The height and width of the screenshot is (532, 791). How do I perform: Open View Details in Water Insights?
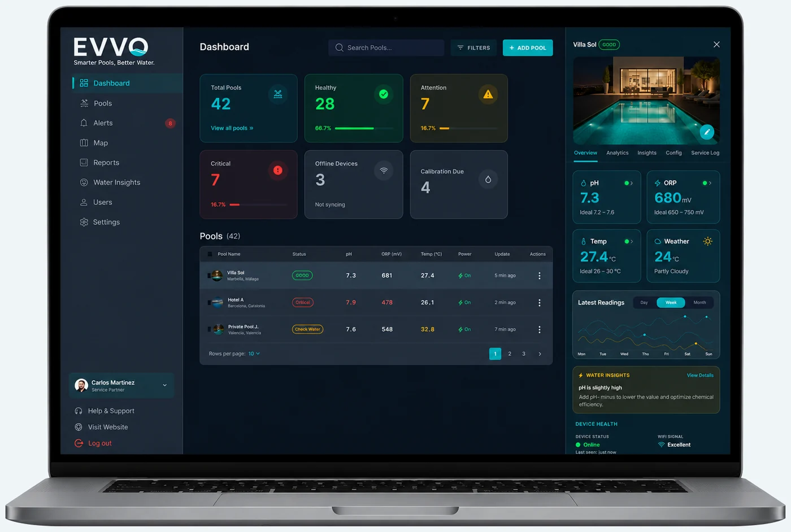pos(700,375)
